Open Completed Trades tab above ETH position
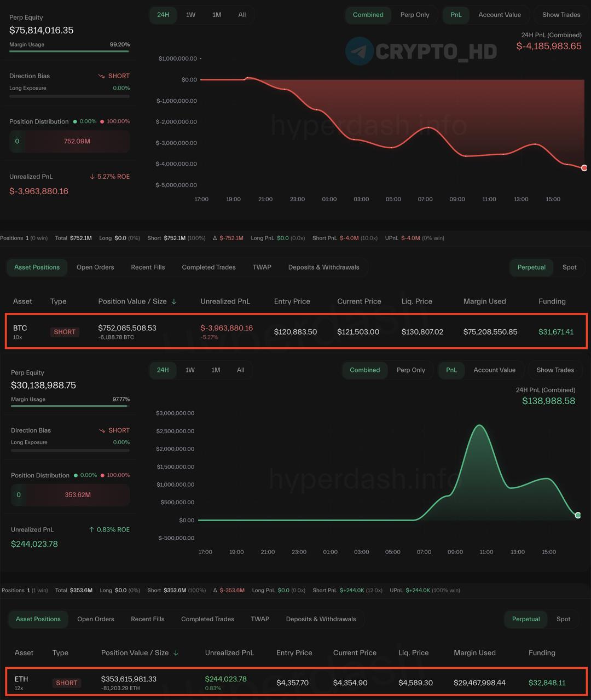The image size is (591, 700). coord(207,619)
